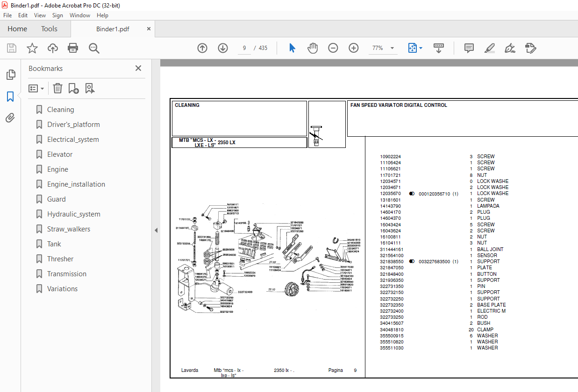Open the Help menu
Viewport: 578px width, 392px height.
[x=102, y=15]
